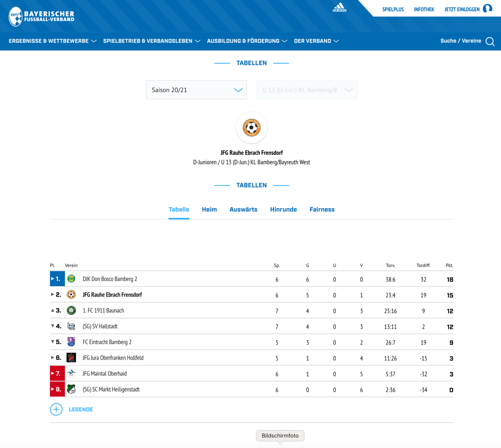Viewport: 501px width, 448px height.
Task: Click goal ratio 38:6 for Don Bosco
Action: tap(390, 279)
